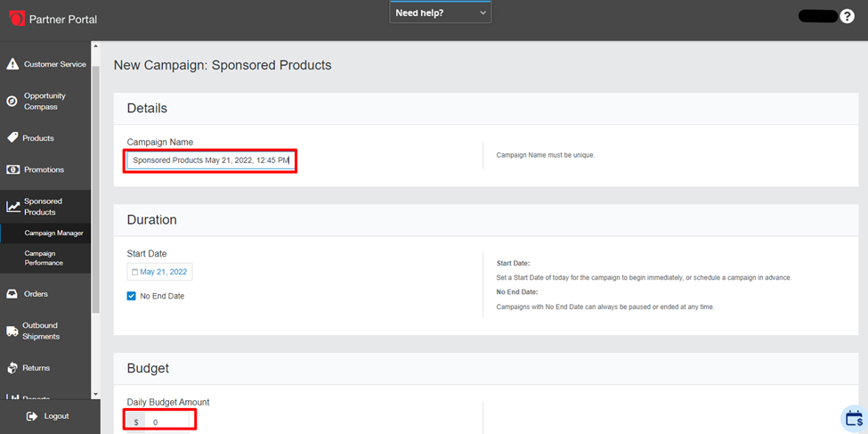The height and width of the screenshot is (434, 868).
Task: Click the Sponsored Products chart icon
Action: pos(12,207)
